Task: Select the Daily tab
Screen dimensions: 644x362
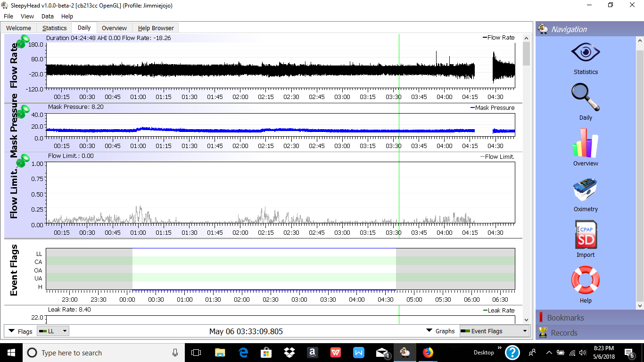Action: click(x=84, y=27)
